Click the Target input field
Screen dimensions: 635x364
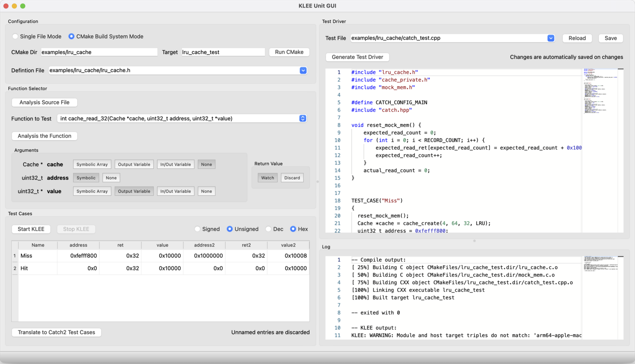coord(223,52)
